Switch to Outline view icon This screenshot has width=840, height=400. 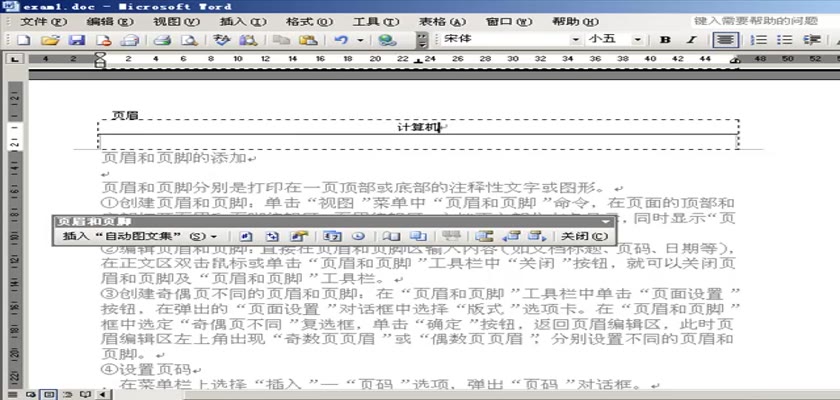67,395
